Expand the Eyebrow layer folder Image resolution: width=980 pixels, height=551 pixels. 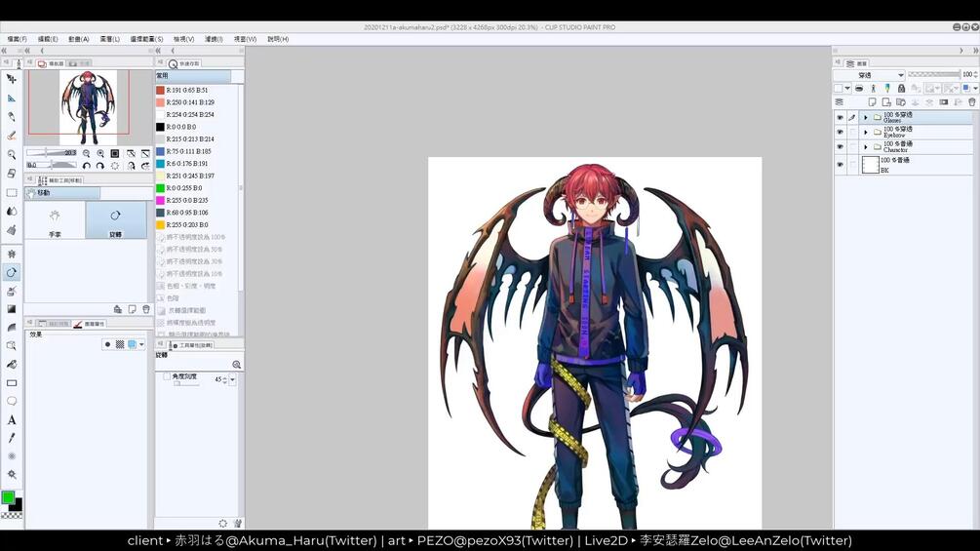click(866, 132)
